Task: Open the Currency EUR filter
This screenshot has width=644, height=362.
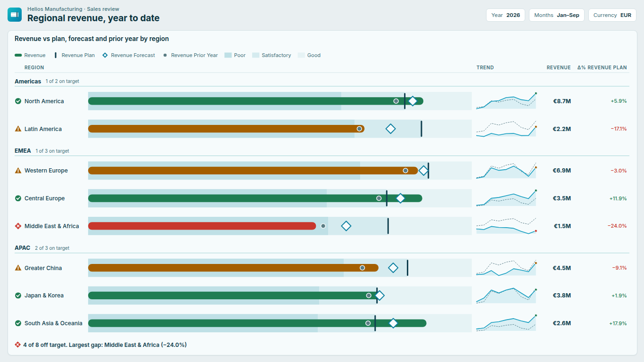Action: pos(612,15)
